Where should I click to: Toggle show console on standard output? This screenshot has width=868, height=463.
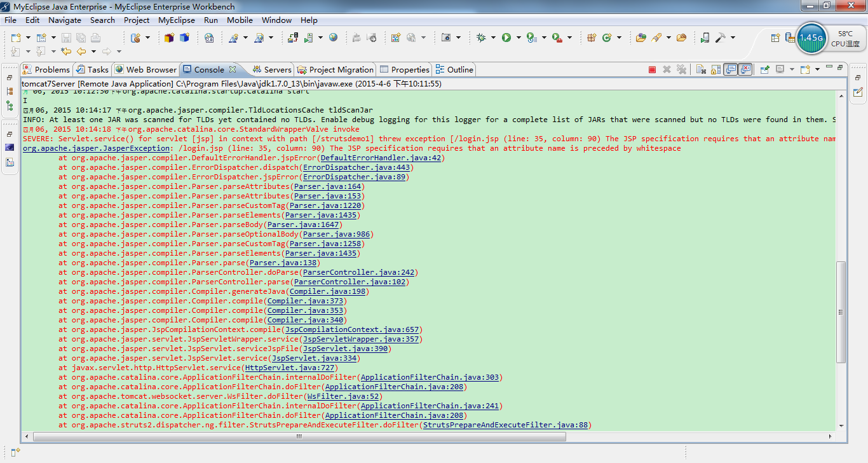[731, 69]
